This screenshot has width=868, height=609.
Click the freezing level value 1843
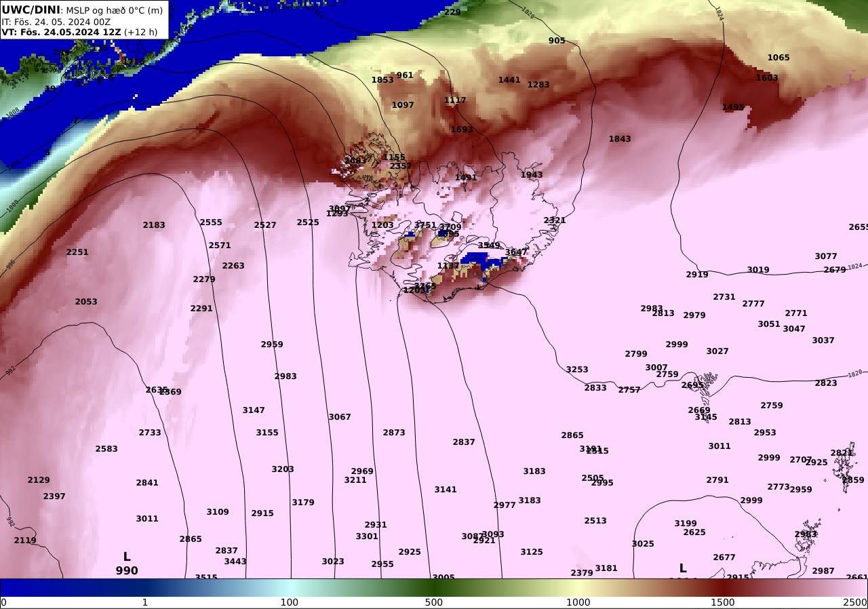coord(620,139)
